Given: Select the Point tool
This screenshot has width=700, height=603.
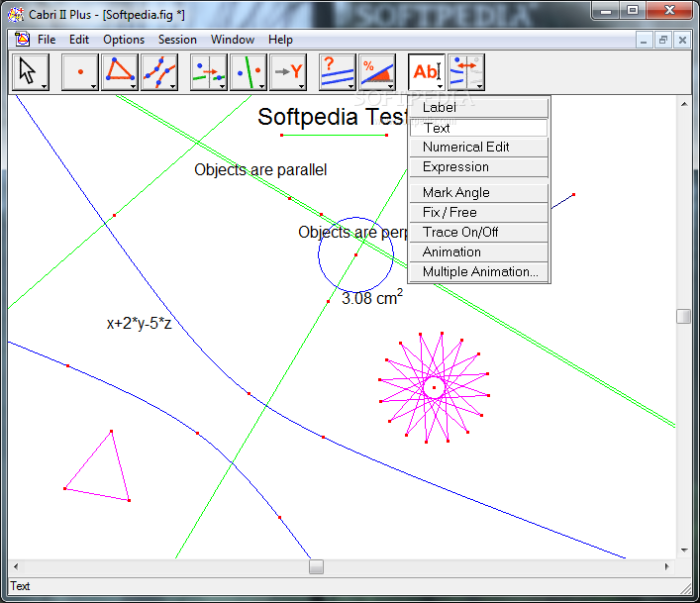Looking at the screenshot, I should (80, 72).
